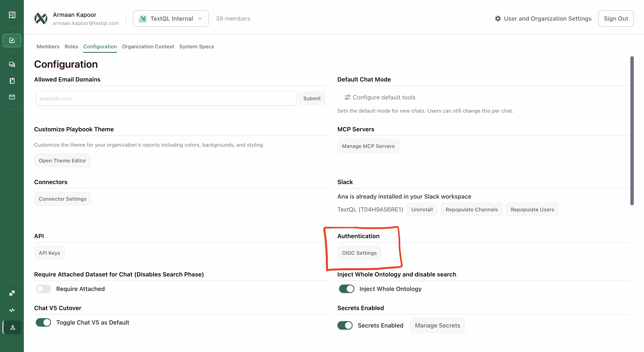Click the Manage MCP Servers button

tap(368, 146)
